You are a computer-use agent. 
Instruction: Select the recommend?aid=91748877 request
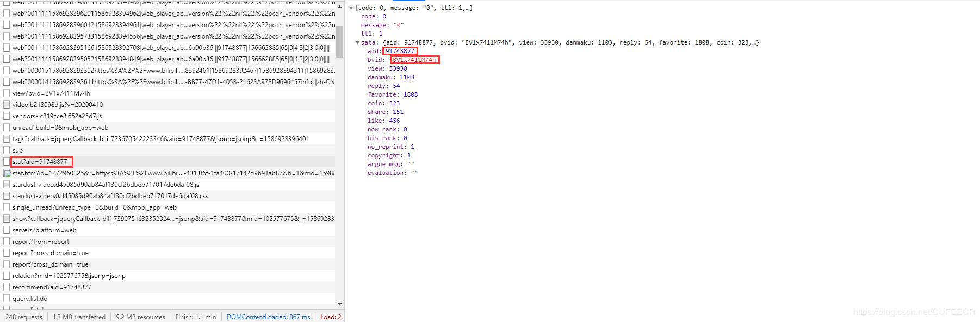(x=168, y=287)
